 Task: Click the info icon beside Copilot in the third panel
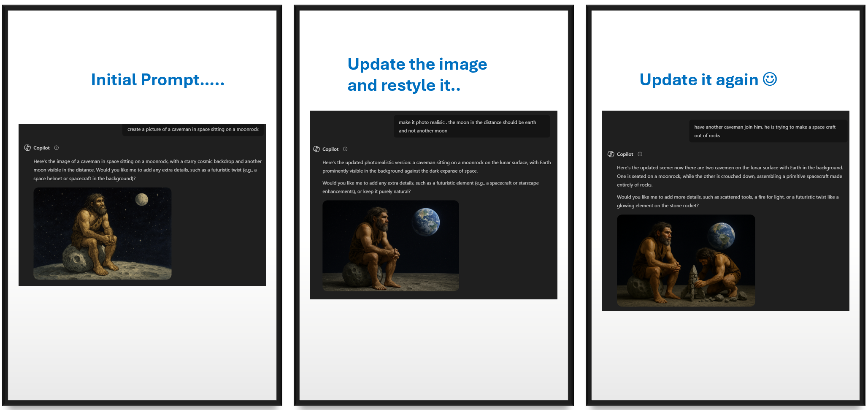point(640,154)
